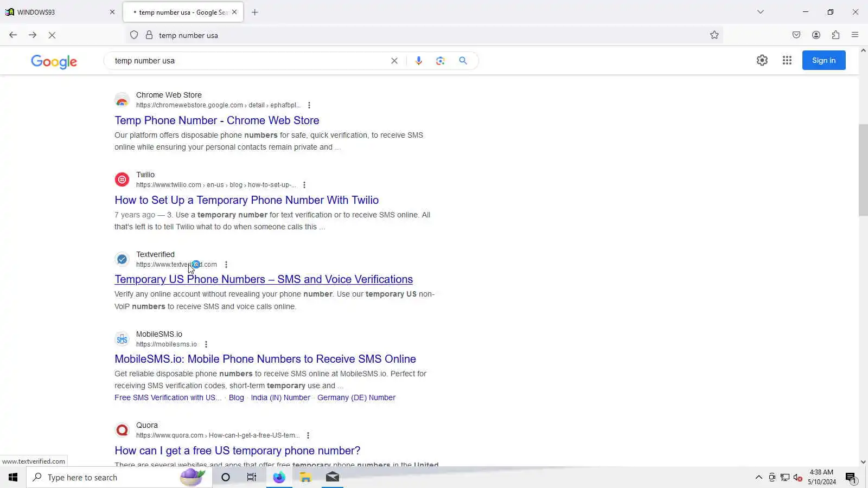Start voice search with microphone
The width and height of the screenshot is (868, 488).
click(418, 61)
